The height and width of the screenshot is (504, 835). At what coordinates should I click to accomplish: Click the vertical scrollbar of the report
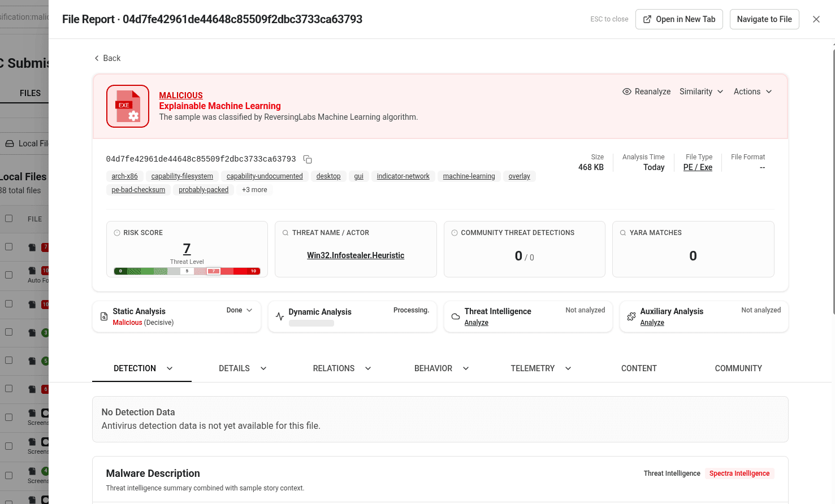(x=833, y=181)
